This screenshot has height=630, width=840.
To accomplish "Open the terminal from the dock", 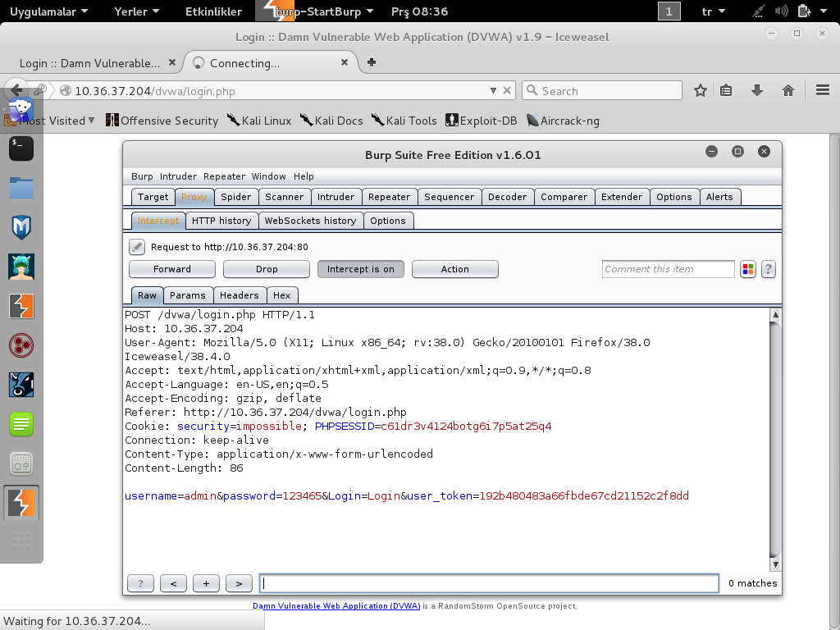I will click(x=21, y=148).
